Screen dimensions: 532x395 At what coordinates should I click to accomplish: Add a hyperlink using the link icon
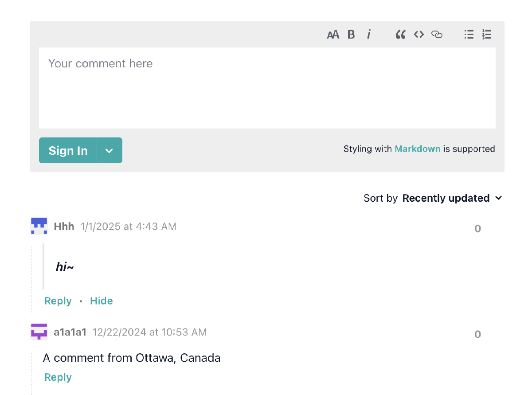[437, 35]
